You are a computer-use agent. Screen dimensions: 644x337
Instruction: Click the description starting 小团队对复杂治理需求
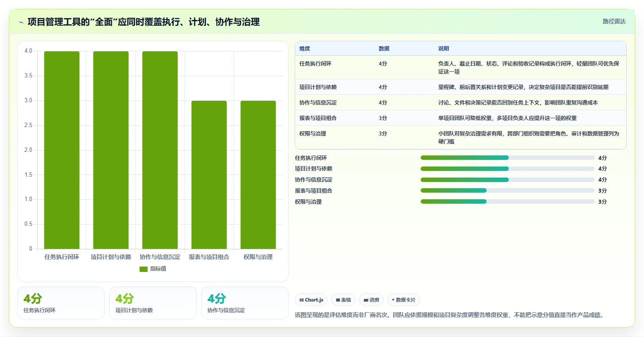529,138
